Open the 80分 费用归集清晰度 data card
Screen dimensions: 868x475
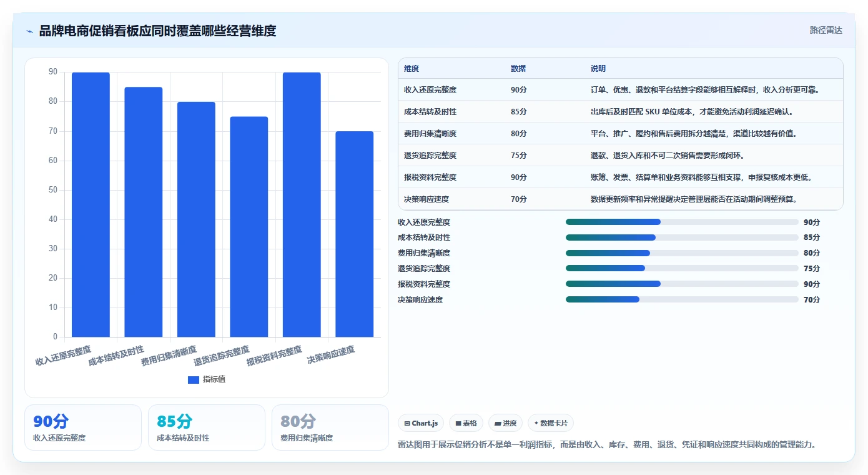click(x=330, y=427)
